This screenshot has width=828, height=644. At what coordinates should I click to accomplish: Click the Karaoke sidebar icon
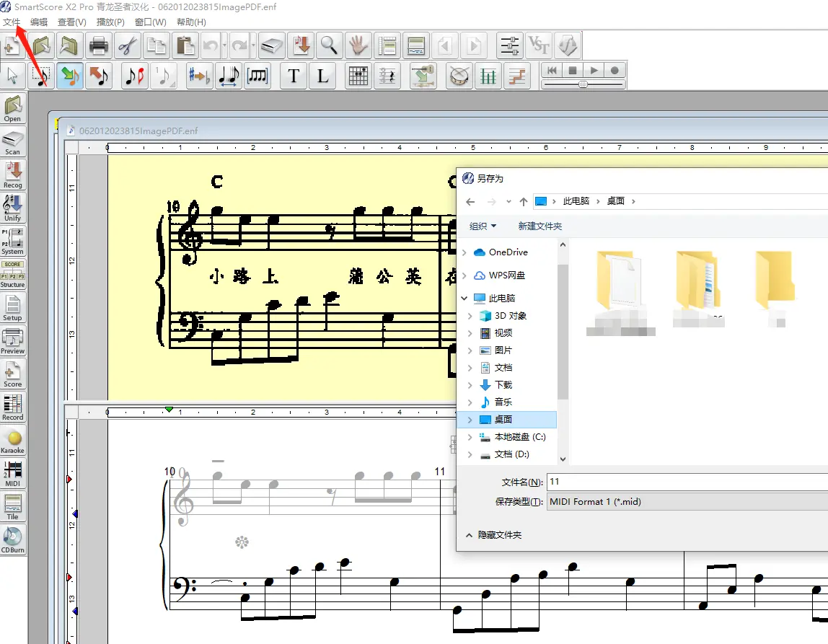click(x=13, y=440)
